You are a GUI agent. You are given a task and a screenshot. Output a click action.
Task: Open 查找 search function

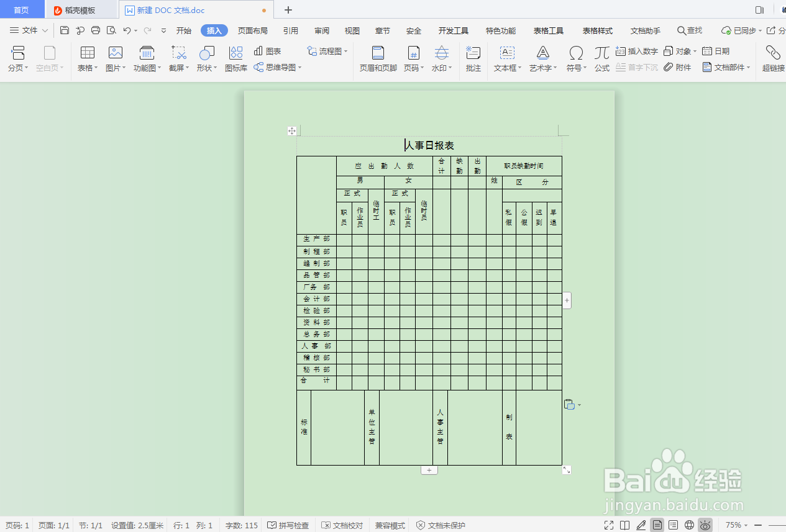pyautogui.click(x=689, y=30)
